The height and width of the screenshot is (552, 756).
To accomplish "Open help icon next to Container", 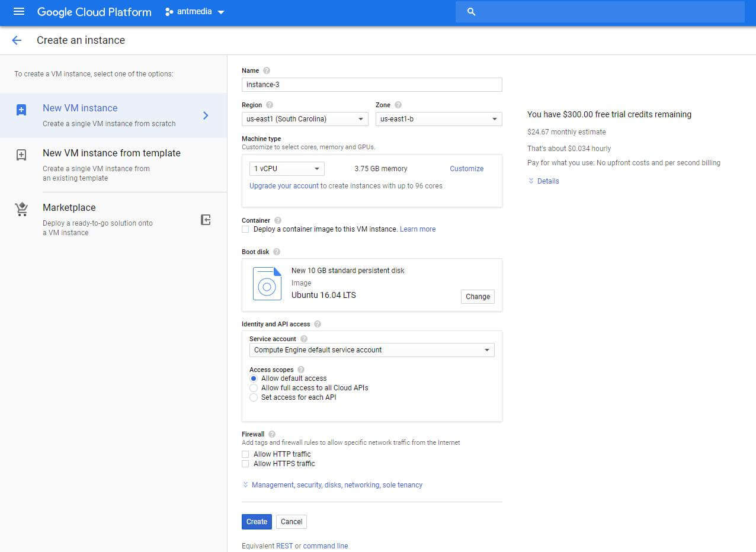I will (x=278, y=220).
